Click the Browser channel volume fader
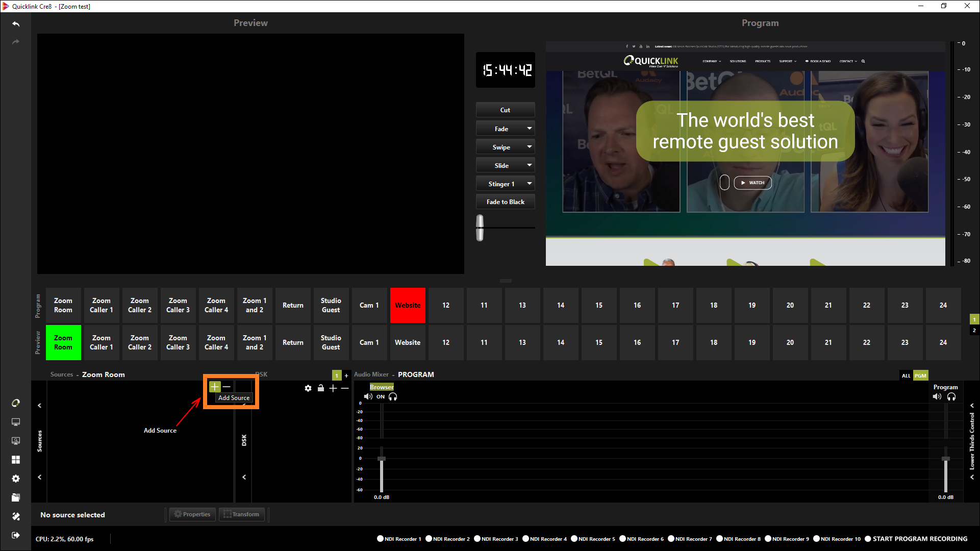 [x=381, y=459]
